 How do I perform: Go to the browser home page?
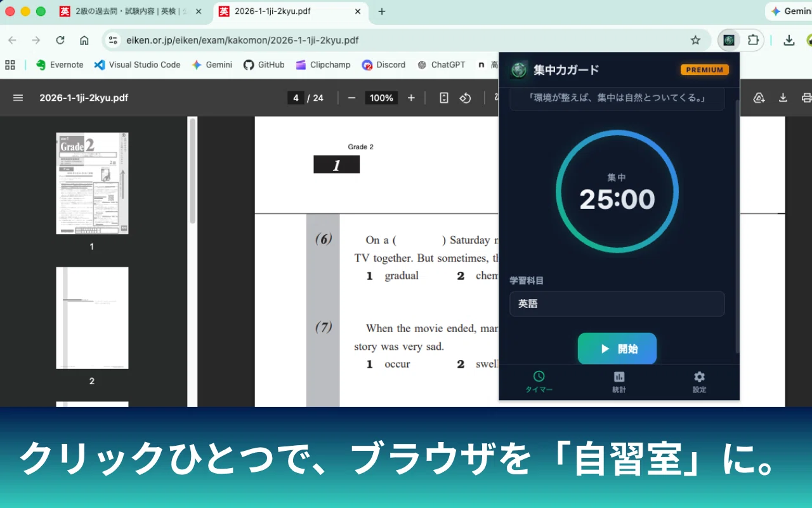84,40
